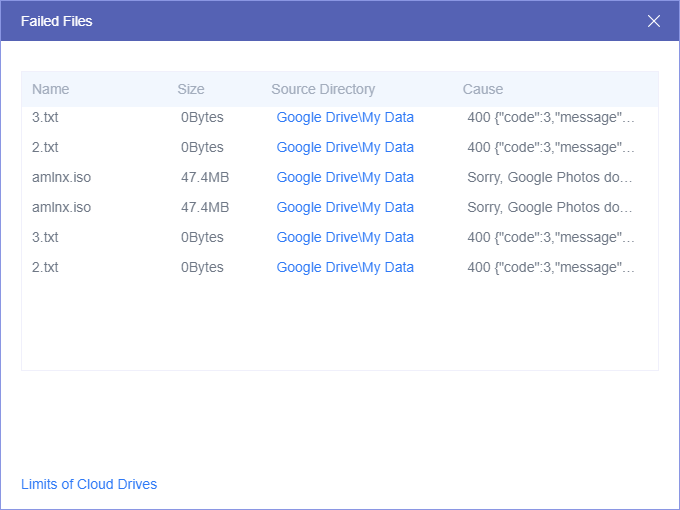Open source directory link of topmost 3.txt row
Viewport: 680px width, 510px height.
[x=345, y=117]
